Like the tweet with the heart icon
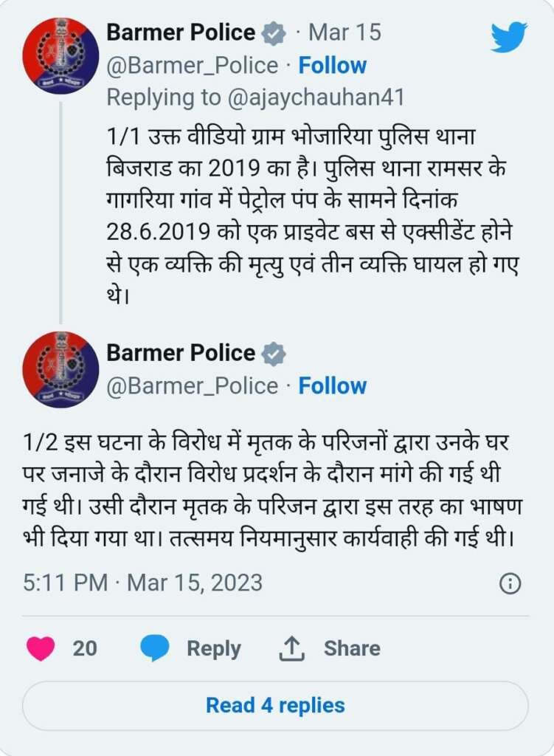 coord(41,648)
